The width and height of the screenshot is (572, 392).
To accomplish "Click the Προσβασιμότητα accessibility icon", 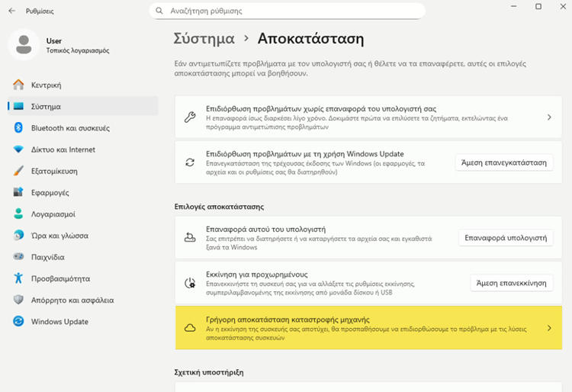I will click(x=18, y=278).
